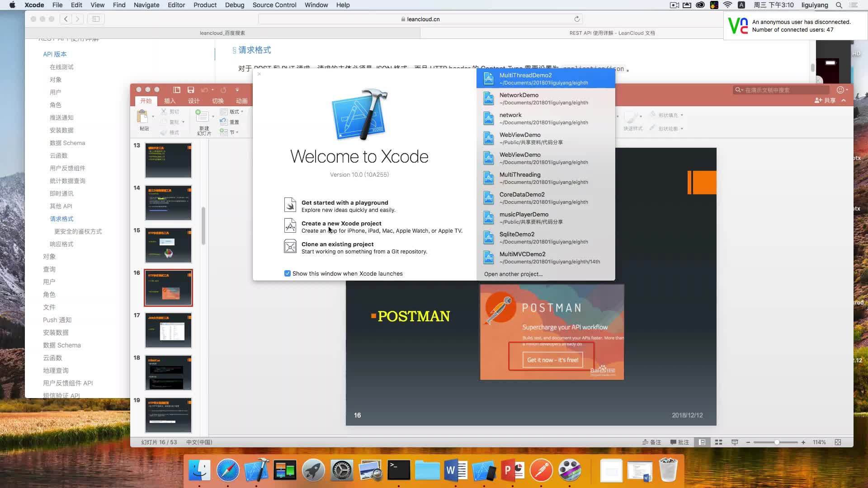Switch to the 插入 ribbon tab
The image size is (868, 488).
(x=170, y=101)
